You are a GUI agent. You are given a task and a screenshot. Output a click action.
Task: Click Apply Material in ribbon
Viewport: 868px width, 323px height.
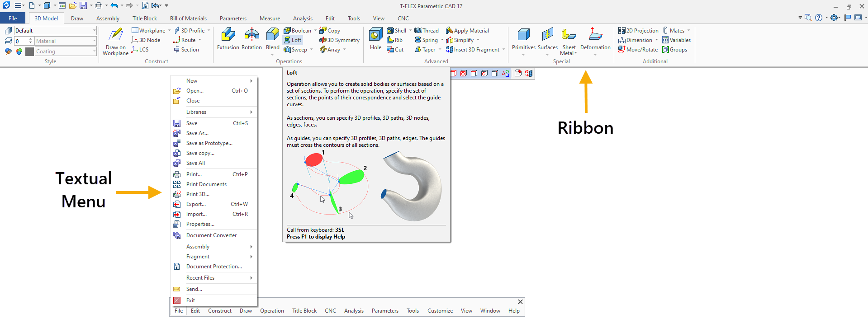tap(467, 31)
